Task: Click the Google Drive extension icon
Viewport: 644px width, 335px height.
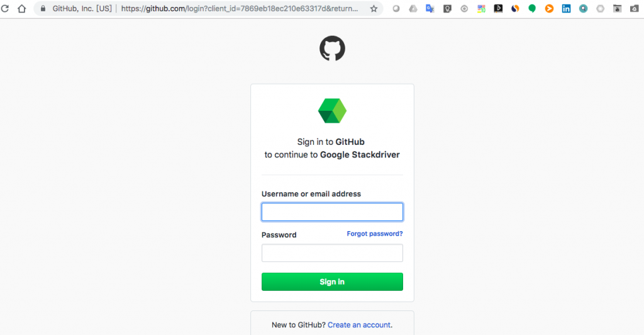Action: [x=413, y=9]
